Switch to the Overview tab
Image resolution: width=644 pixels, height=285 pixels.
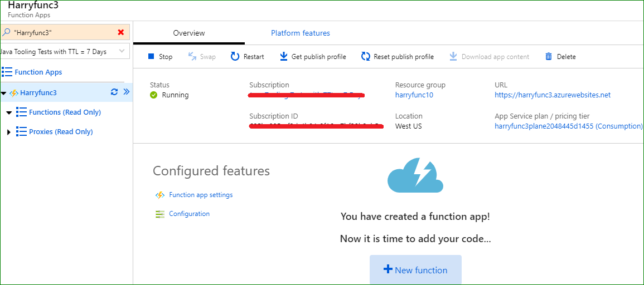[189, 33]
